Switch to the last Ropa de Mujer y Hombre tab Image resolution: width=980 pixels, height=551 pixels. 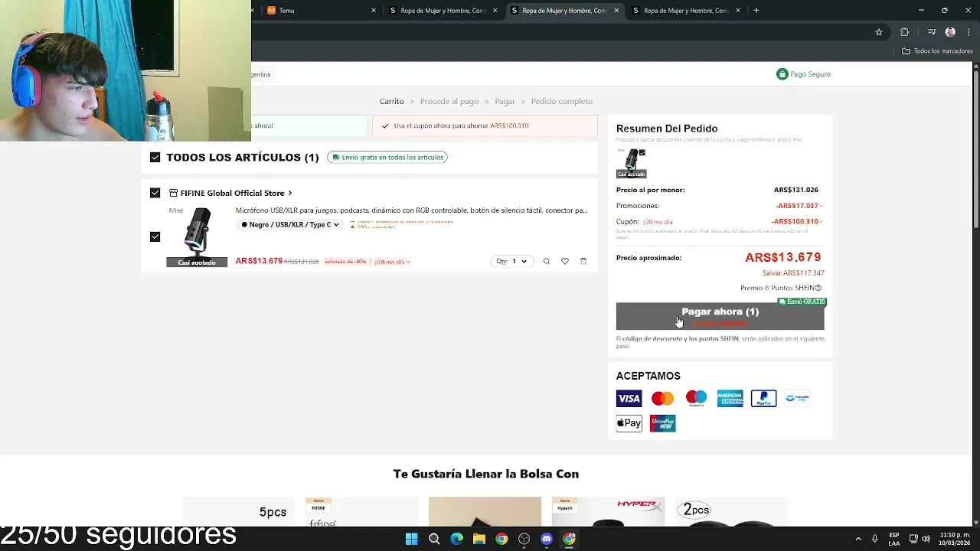click(x=685, y=11)
